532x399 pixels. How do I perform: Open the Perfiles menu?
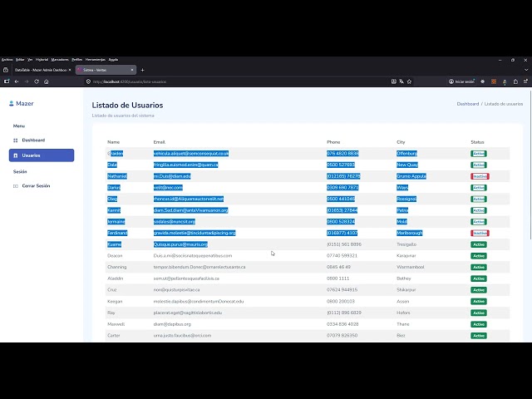tap(77, 59)
